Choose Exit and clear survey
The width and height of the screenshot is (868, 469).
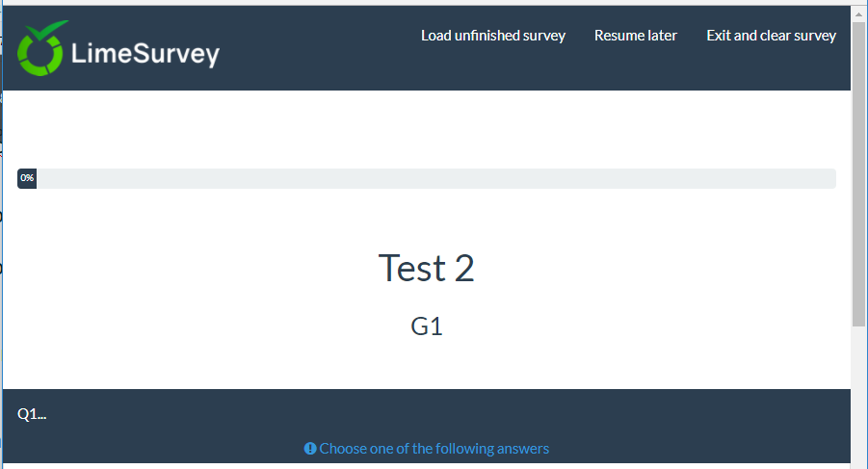pos(771,36)
